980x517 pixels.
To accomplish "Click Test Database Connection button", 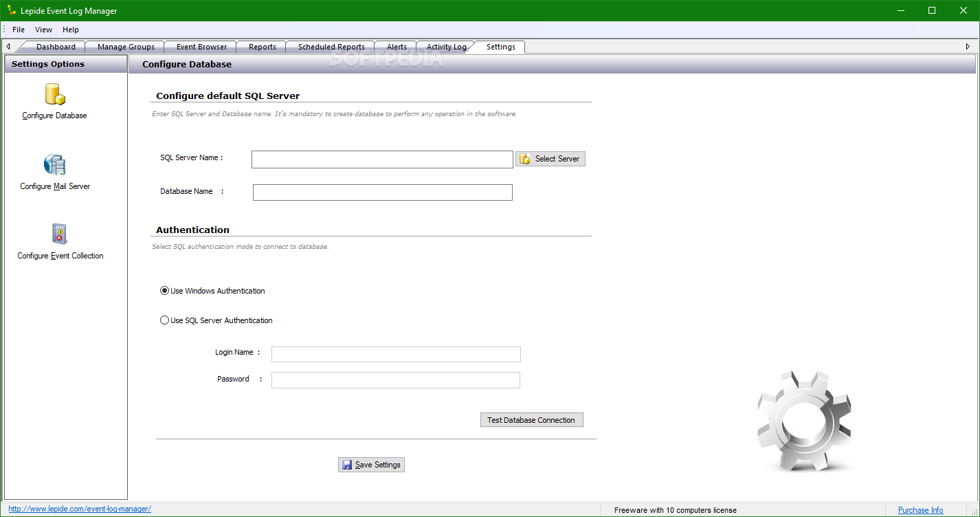I will [x=531, y=420].
